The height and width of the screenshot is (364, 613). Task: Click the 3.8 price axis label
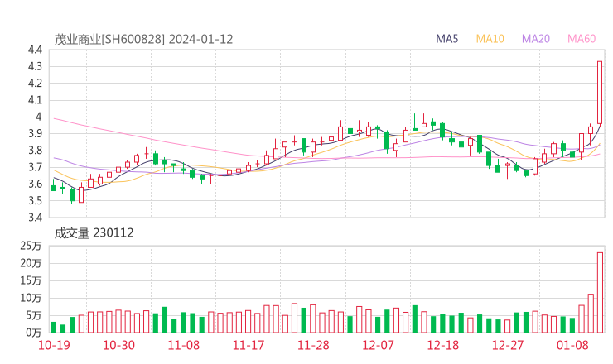click(35, 151)
